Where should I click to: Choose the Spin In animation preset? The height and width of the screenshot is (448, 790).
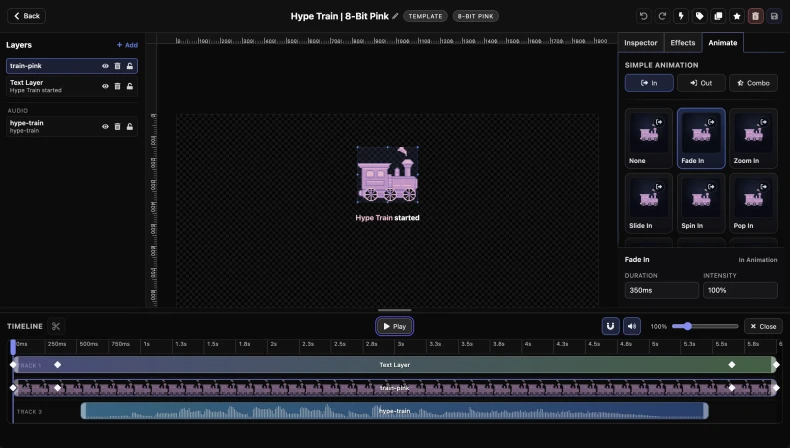coord(701,203)
